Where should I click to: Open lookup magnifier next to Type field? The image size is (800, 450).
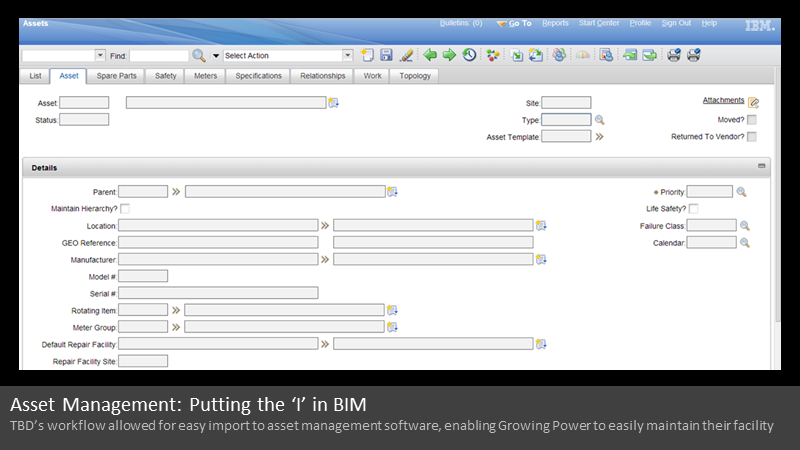pos(599,120)
